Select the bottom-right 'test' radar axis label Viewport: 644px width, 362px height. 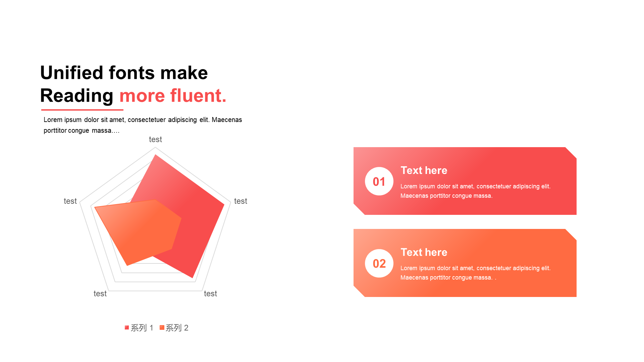click(x=210, y=294)
